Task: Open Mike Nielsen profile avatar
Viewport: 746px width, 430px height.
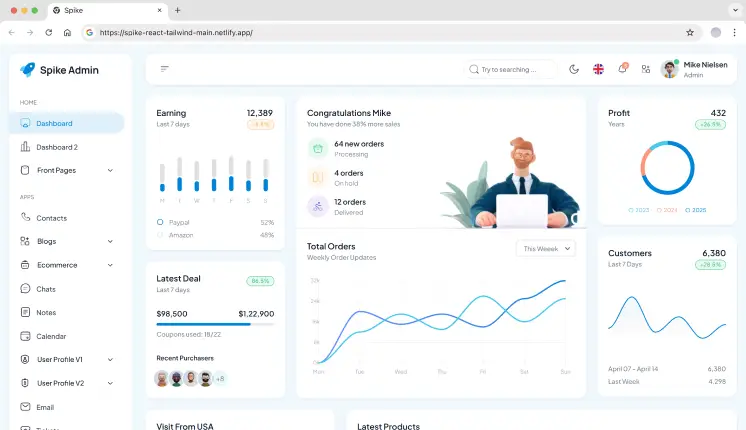Action: point(669,69)
